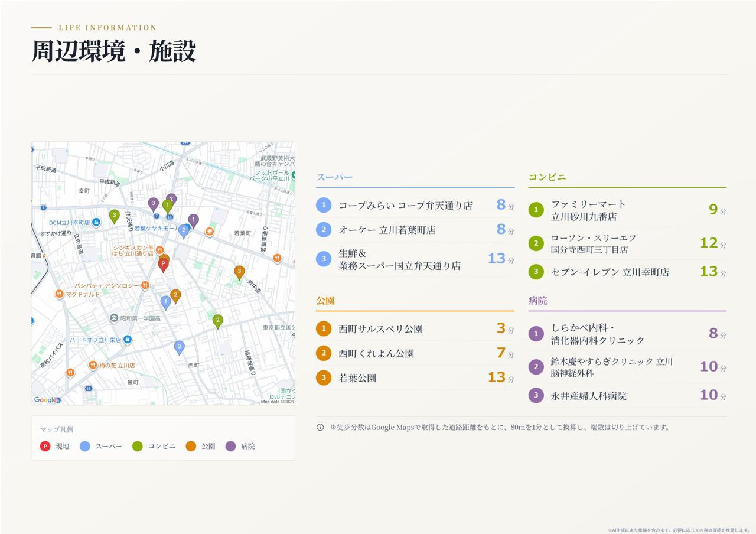Select the text しらかべ内科・消化器内科クリニック
Viewport: 756px width, 534px height.
(598, 334)
